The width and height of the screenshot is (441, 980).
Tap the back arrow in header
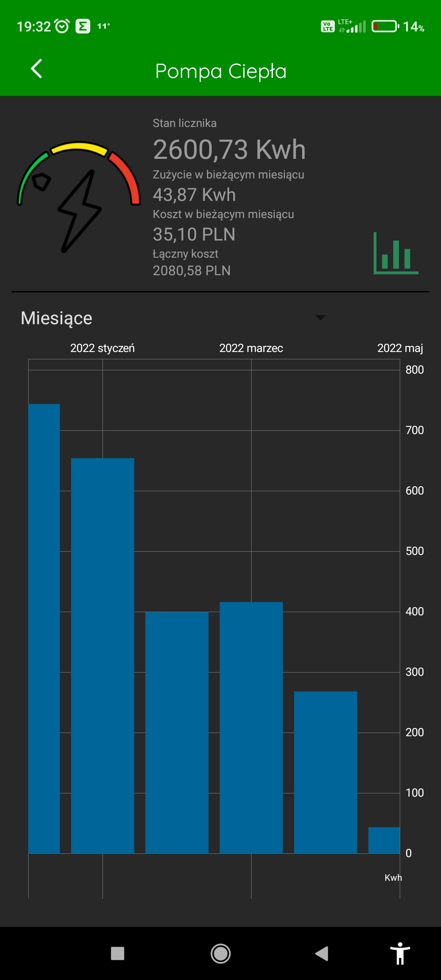click(x=37, y=69)
